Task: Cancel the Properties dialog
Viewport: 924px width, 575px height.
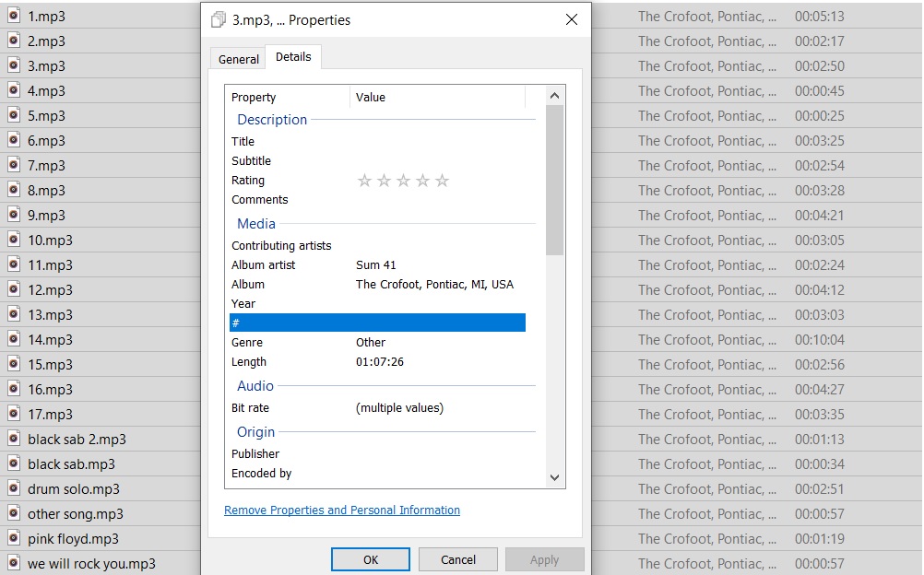Action: (457, 559)
